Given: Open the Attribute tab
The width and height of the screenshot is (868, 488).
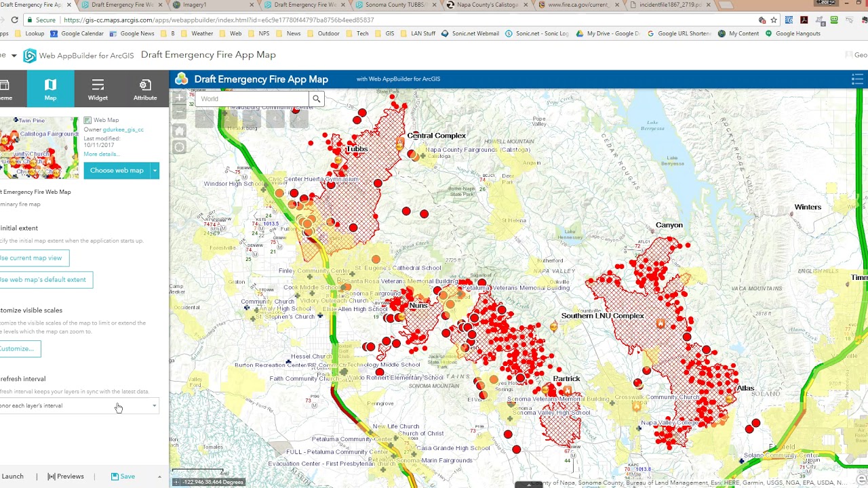Looking at the screenshot, I should (145, 89).
